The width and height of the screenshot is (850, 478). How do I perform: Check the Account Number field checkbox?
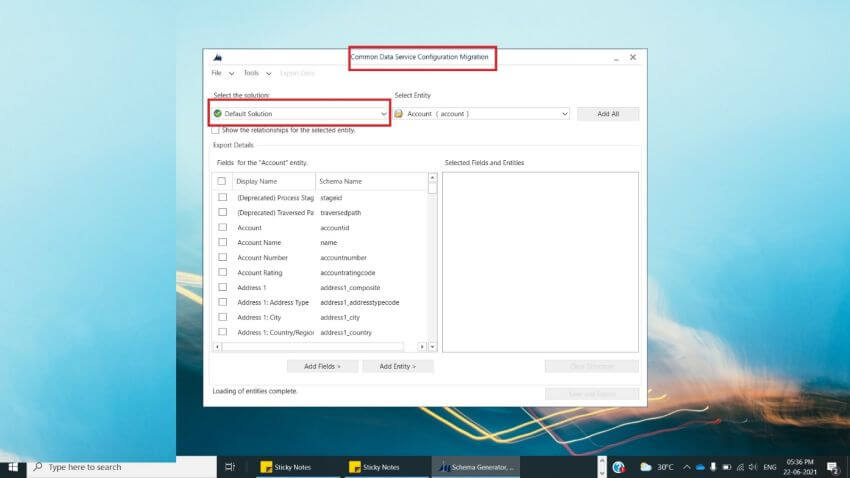[x=222, y=257]
